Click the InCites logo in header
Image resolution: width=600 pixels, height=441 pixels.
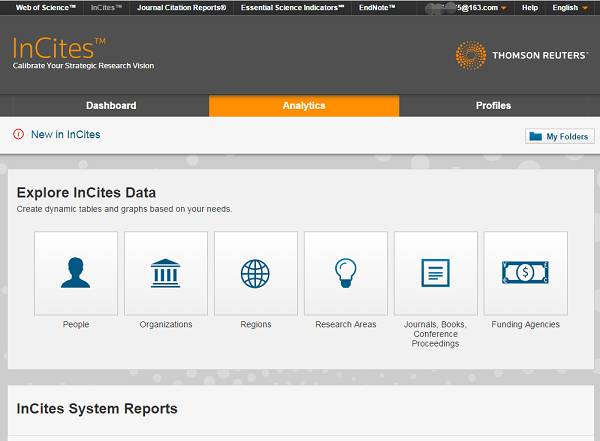point(59,48)
